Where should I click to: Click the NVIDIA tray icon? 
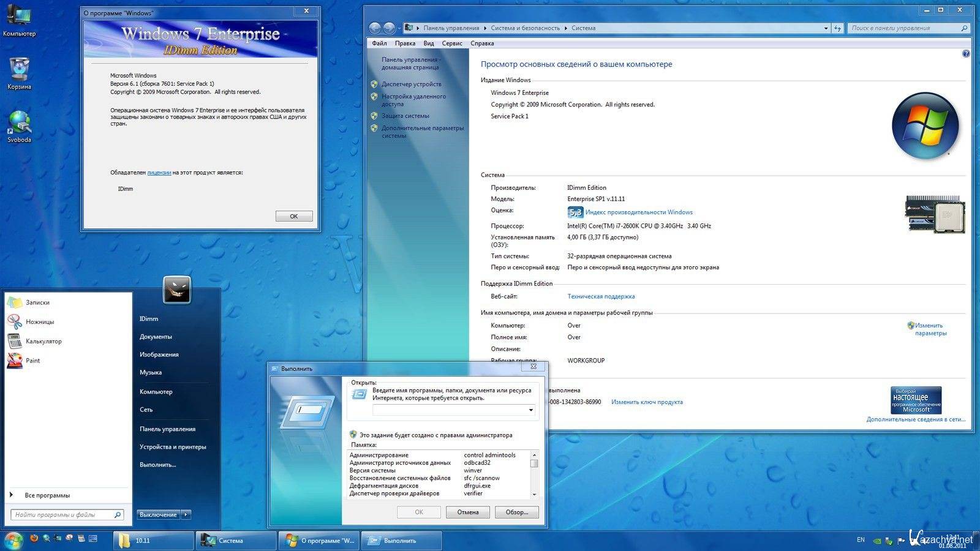tap(877, 540)
